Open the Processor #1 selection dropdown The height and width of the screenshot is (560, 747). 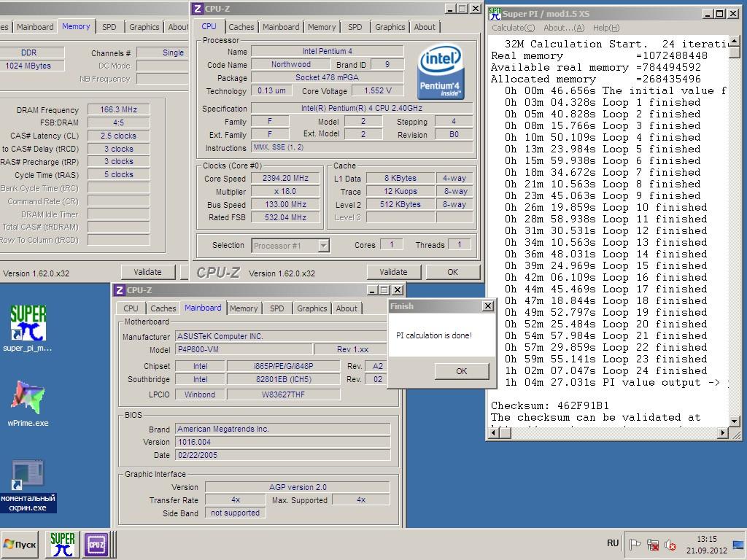[x=323, y=246]
